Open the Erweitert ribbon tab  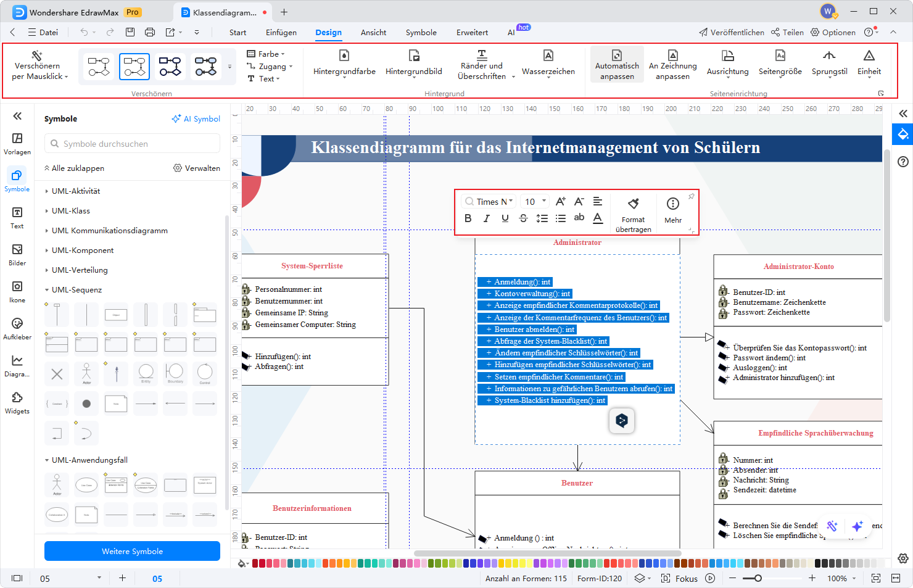coord(472,33)
